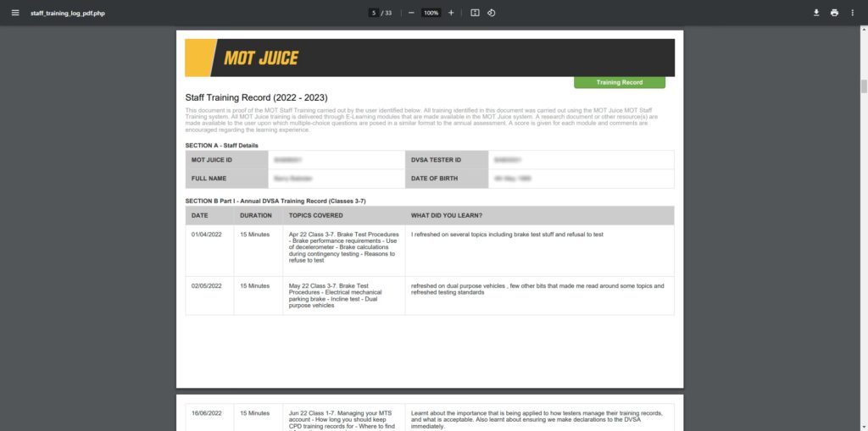Image resolution: width=868 pixels, height=431 pixels.
Task: Rotate the document counterclockwise
Action: coord(492,13)
